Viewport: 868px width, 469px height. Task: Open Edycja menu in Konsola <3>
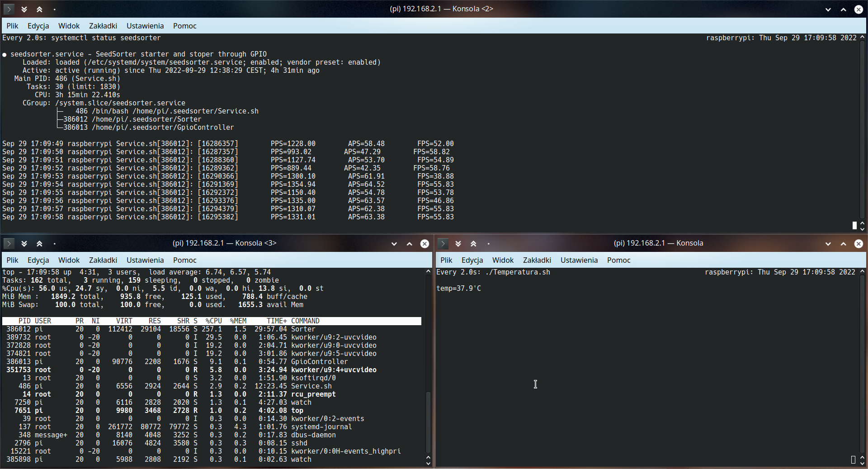pyautogui.click(x=38, y=260)
